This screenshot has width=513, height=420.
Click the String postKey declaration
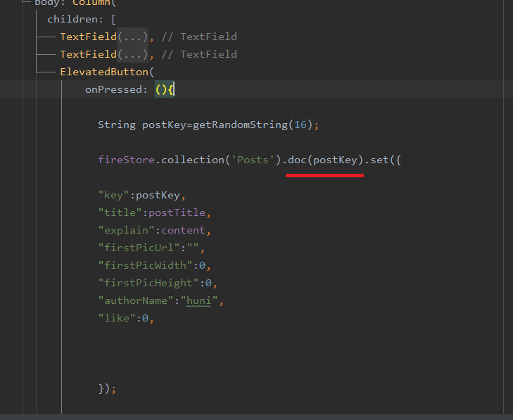pos(142,125)
